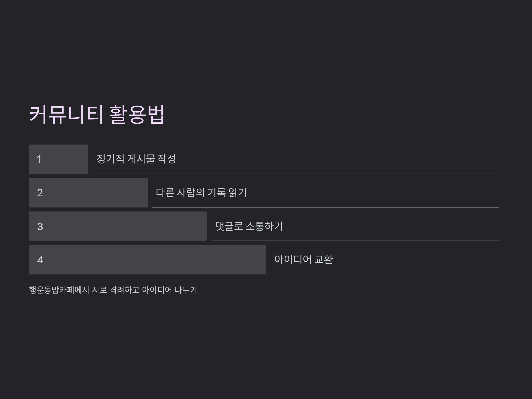Screen dimensions: 532x399
Task: Click the word 행운동맘카페에서 in the footer
Action: coord(59,290)
